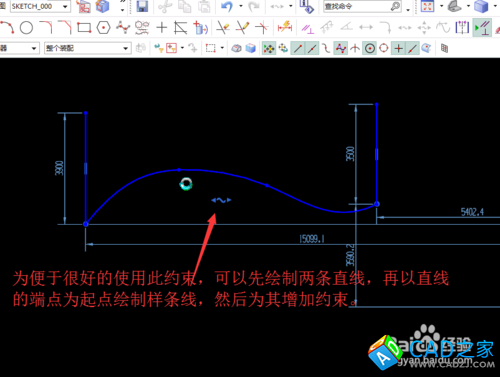Open the Rapid Dimension tool
500x377 pixels.
(x=285, y=27)
